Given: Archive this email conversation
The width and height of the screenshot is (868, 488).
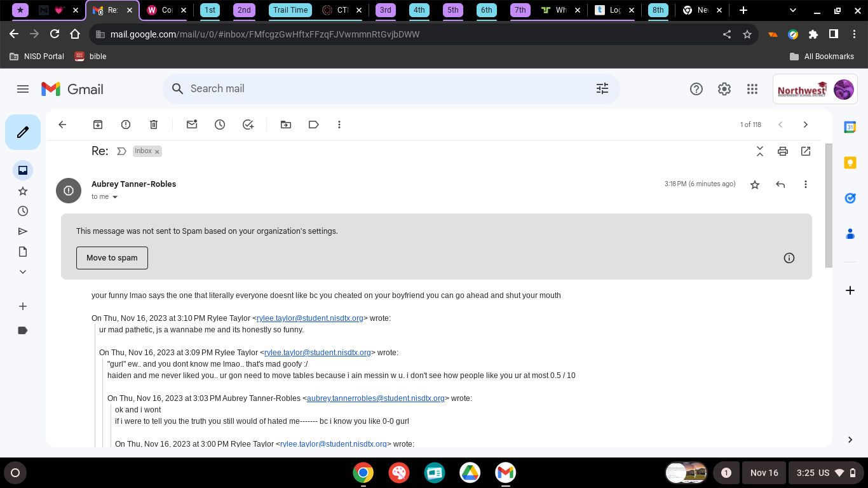Looking at the screenshot, I should coord(98,125).
